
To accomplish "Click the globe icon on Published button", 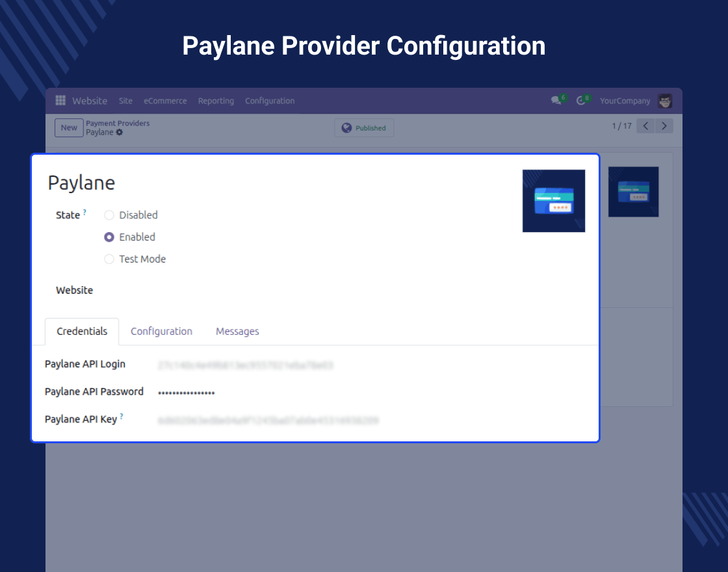I will point(346,127).
